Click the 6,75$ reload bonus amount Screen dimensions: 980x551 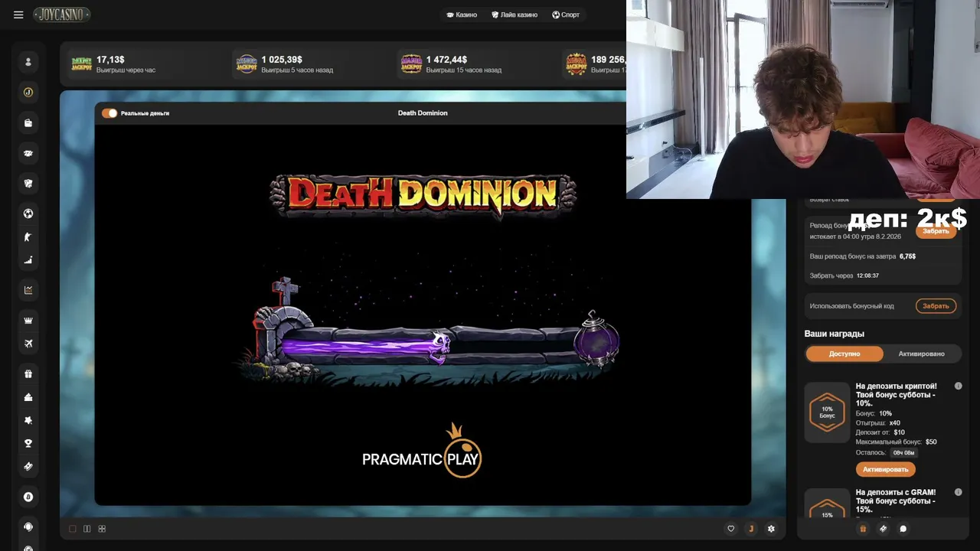[x=908, y=256]
